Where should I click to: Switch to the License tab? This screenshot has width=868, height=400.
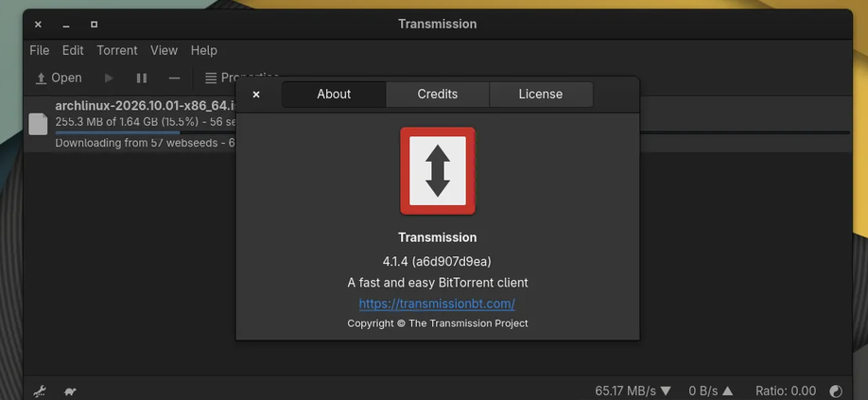(x=540, y=94)
